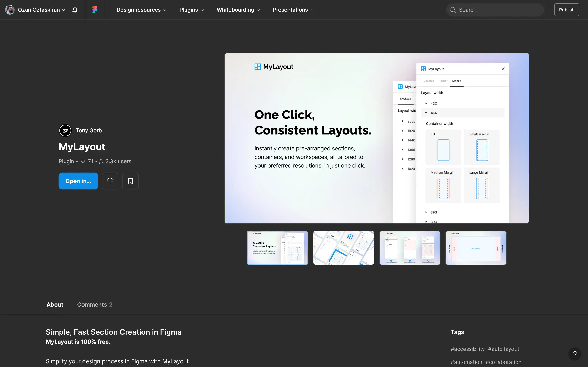Screen dimensions: 588x367
Task: Click the #accessibility tag link
Action: (x=468, y=349)
